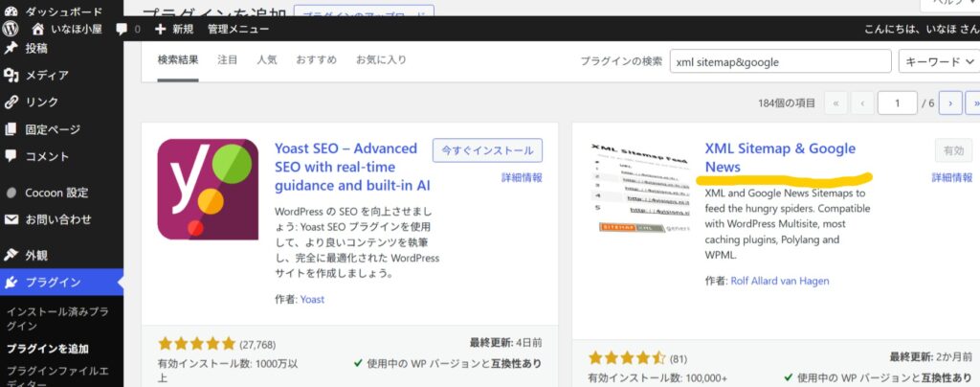Viewport: 980px width, 387px height.
Task: Switch to the おすすめ tab
Action: point(316,60)
